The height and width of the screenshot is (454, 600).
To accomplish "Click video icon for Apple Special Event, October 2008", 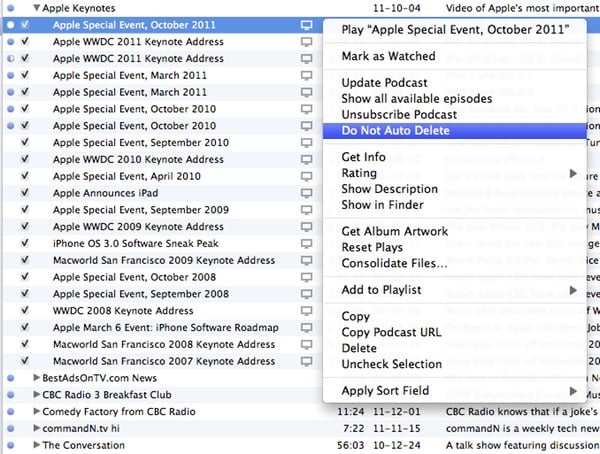I will point(307,277).
